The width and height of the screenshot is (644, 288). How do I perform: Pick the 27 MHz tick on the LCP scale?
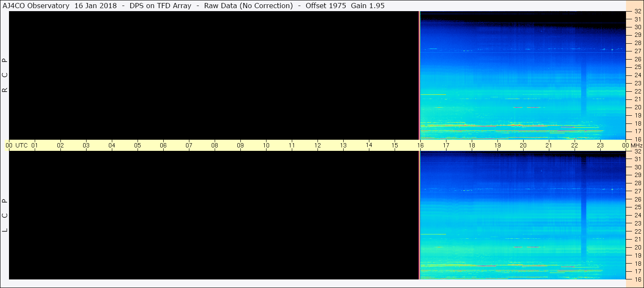coord(638,191)
